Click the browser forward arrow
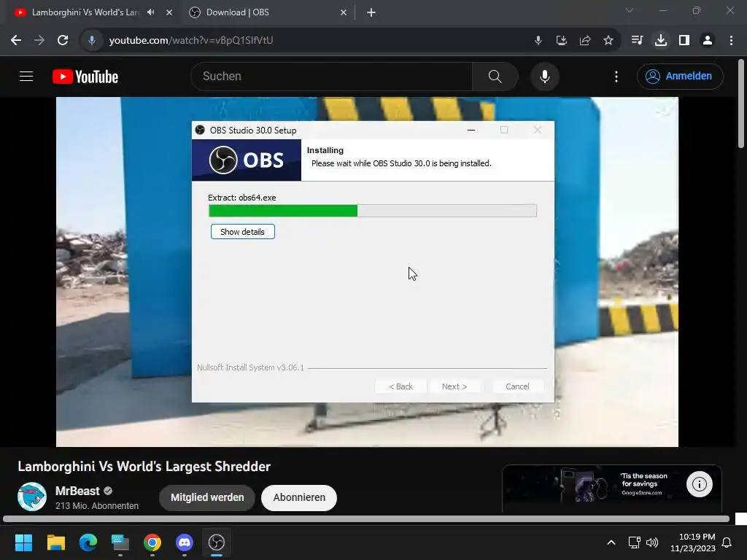Viewport: 747px width, 560px height. (39, 41)
